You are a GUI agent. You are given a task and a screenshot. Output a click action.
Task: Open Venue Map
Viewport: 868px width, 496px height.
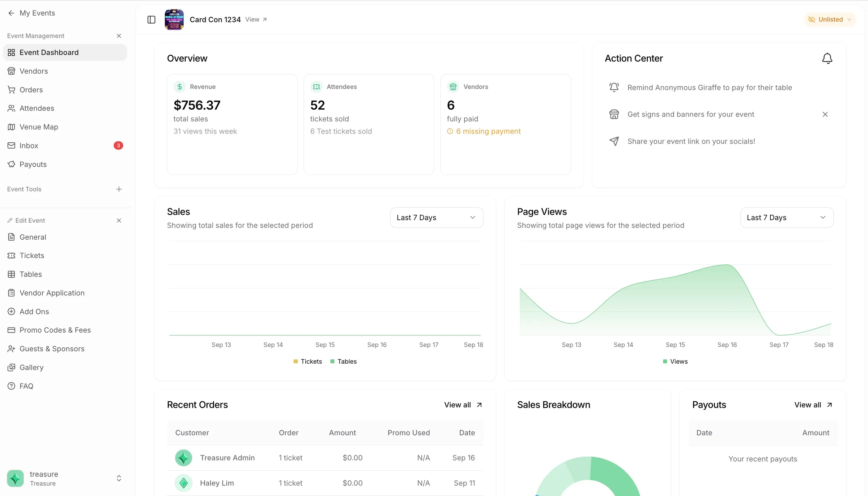[65, 127]
